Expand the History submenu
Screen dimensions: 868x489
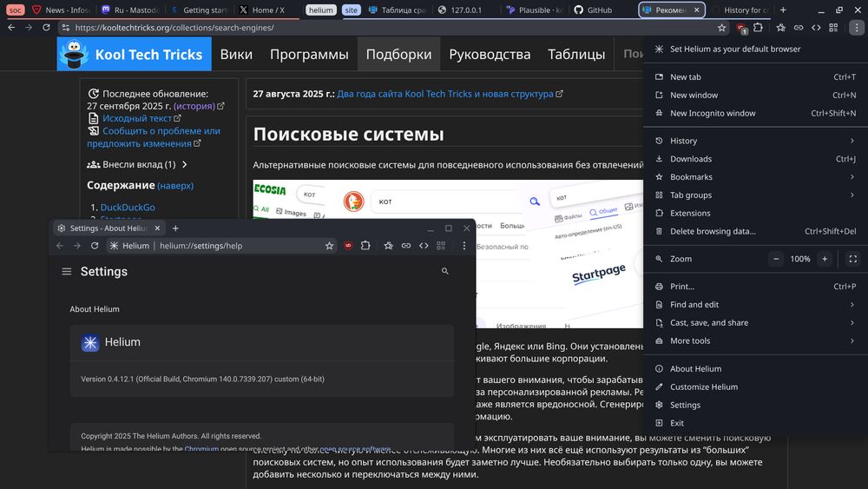756,141
